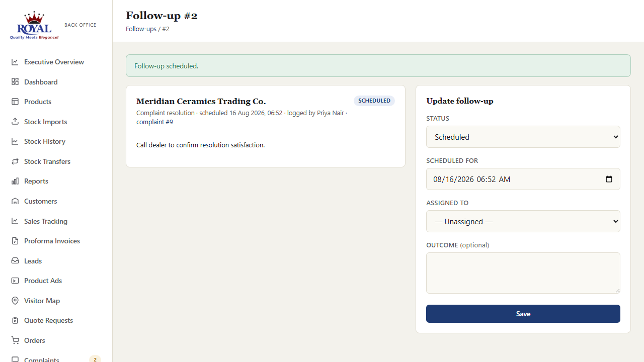Click the Complaints count badge showing 2
Viewport: 644px width, 362px height.
click(x=95, y=359)
